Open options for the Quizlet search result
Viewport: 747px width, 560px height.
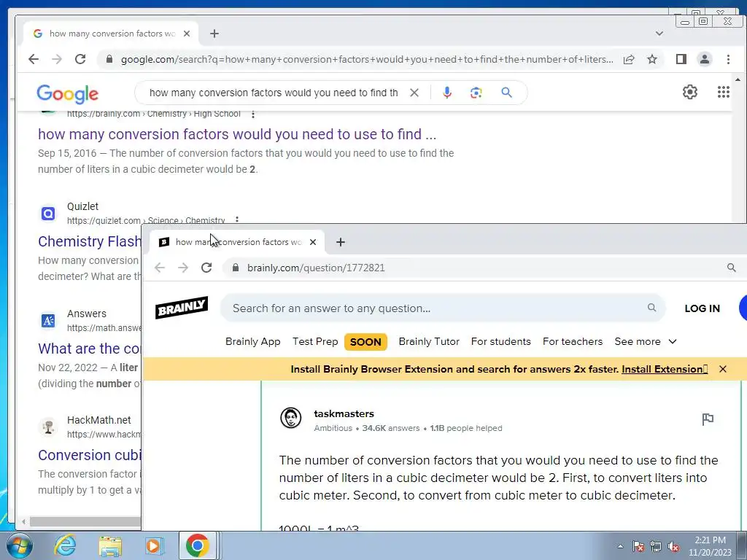237,219
